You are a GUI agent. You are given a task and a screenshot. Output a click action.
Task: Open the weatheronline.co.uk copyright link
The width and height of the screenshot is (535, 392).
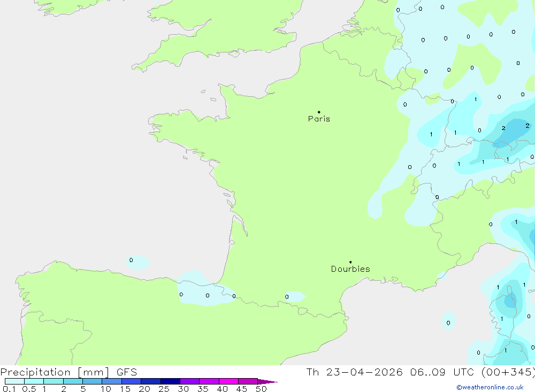[490, 387]
